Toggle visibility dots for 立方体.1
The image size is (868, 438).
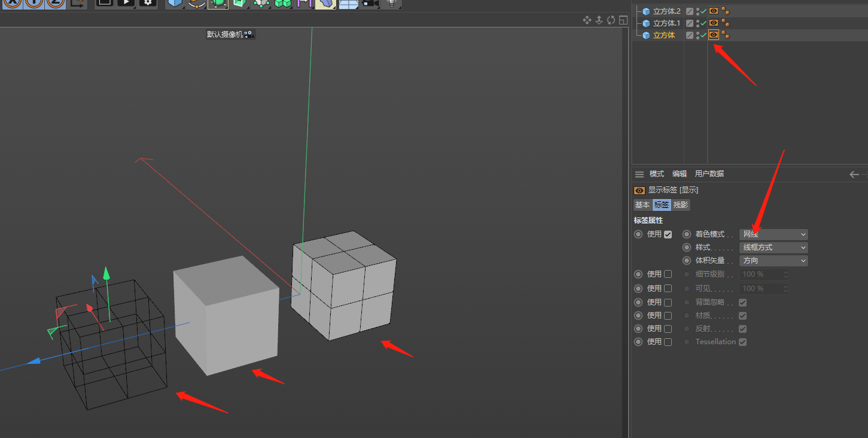click(698, 23)
